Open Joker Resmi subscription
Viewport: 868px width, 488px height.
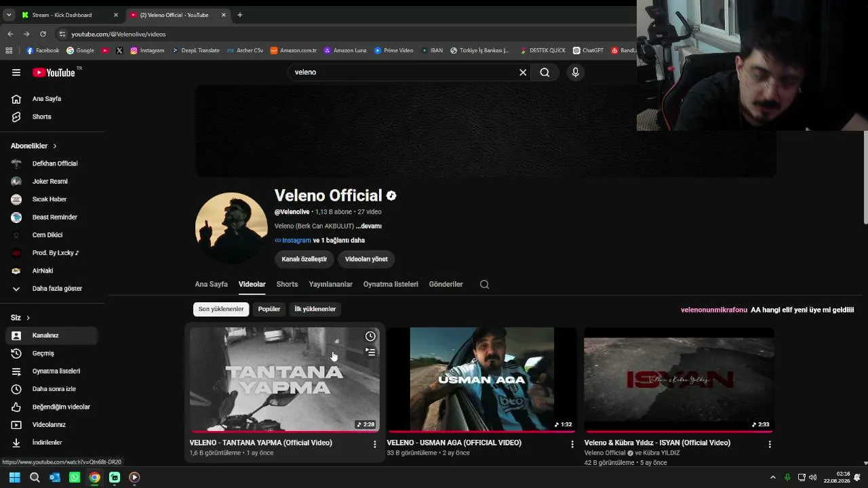click(52, 182)
